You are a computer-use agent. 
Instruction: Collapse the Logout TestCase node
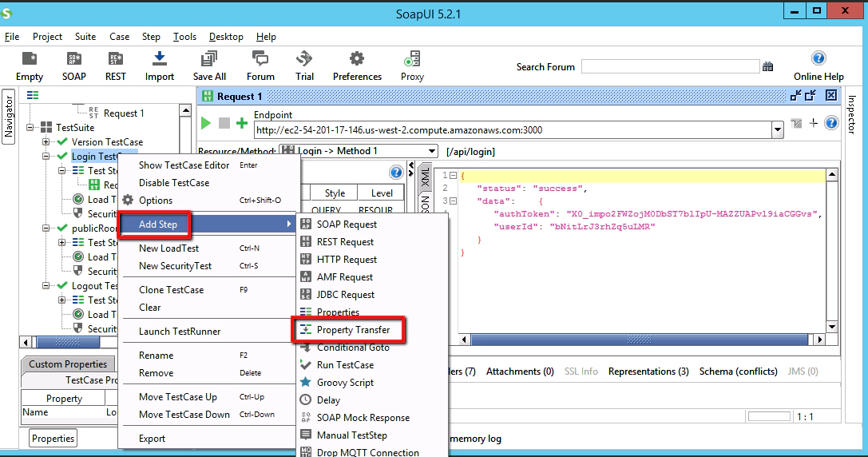click(x=46, y=286)
